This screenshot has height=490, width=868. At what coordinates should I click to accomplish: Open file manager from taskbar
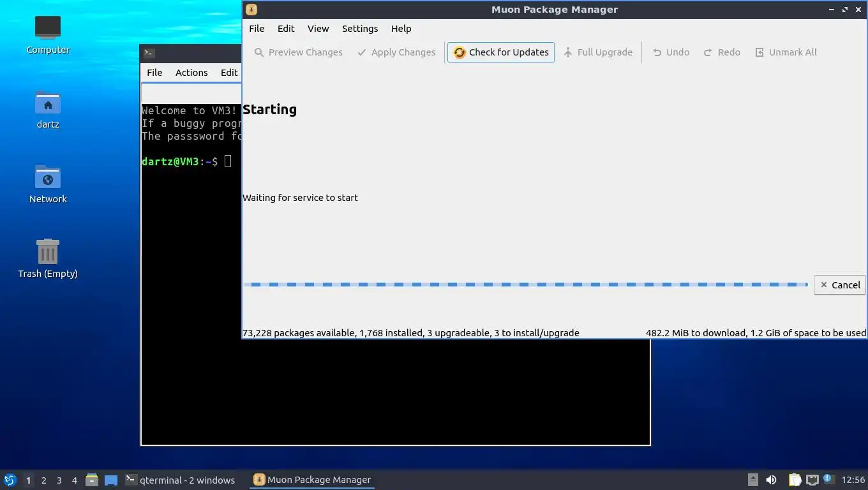[92, 480]
